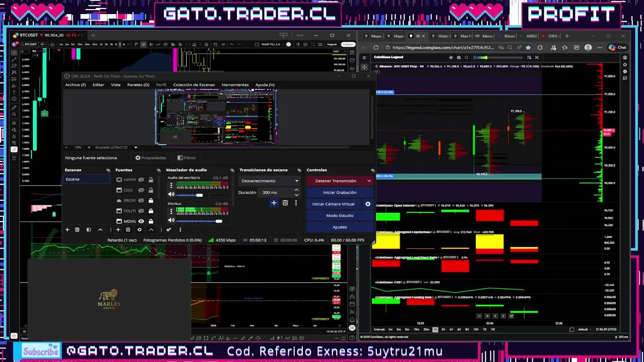The image size is (644, 362).
Task: Open Editar menu in OBS
Action: coord(98,85)
